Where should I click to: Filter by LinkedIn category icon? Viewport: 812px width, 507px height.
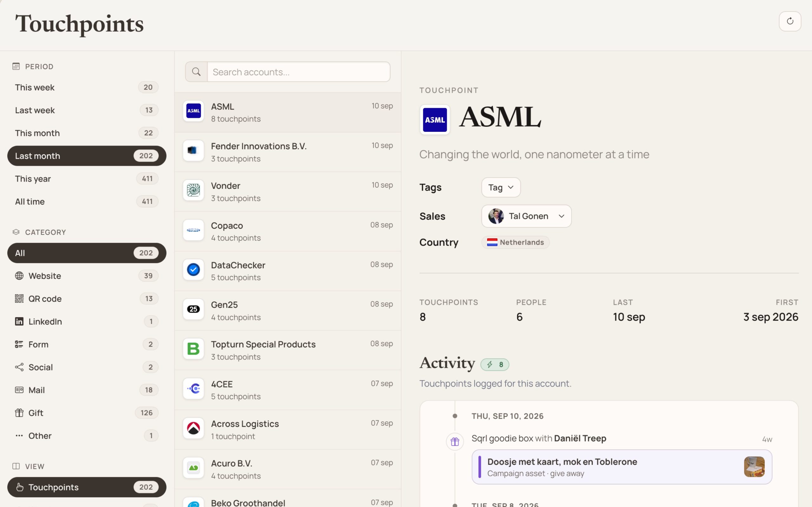[x=19, y=321]
